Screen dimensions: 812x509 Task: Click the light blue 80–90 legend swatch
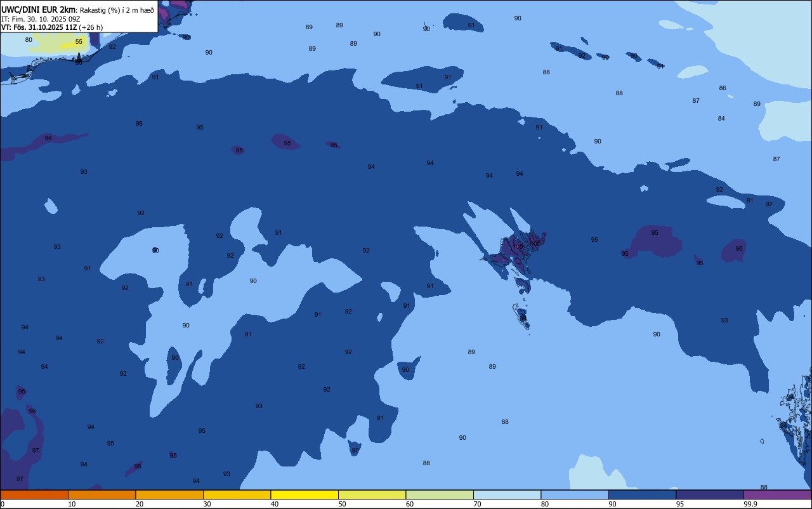pos(575,494)
